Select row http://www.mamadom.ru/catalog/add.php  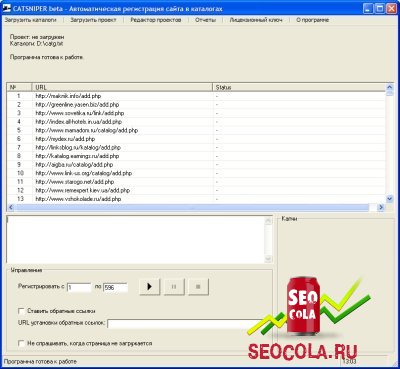click(196, 130)
